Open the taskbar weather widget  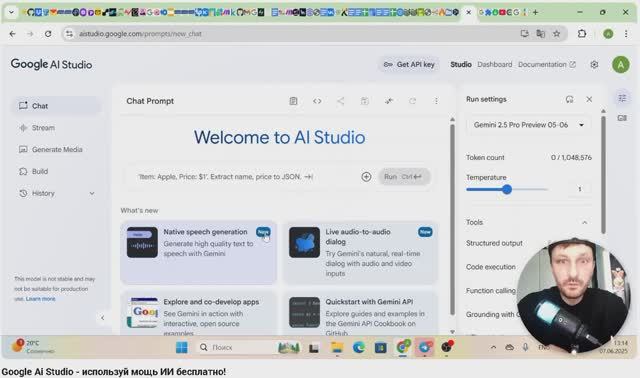point(33,347)
